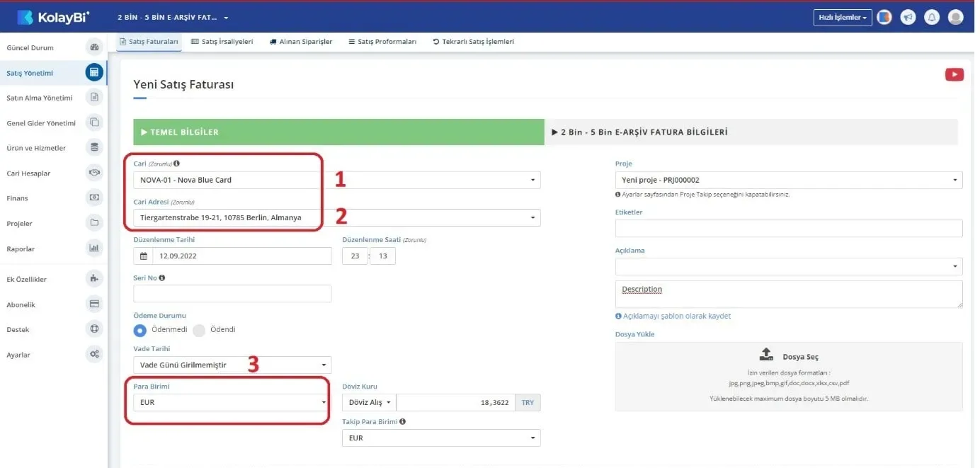
Task: Open Finans money icon
Action: 94,198
